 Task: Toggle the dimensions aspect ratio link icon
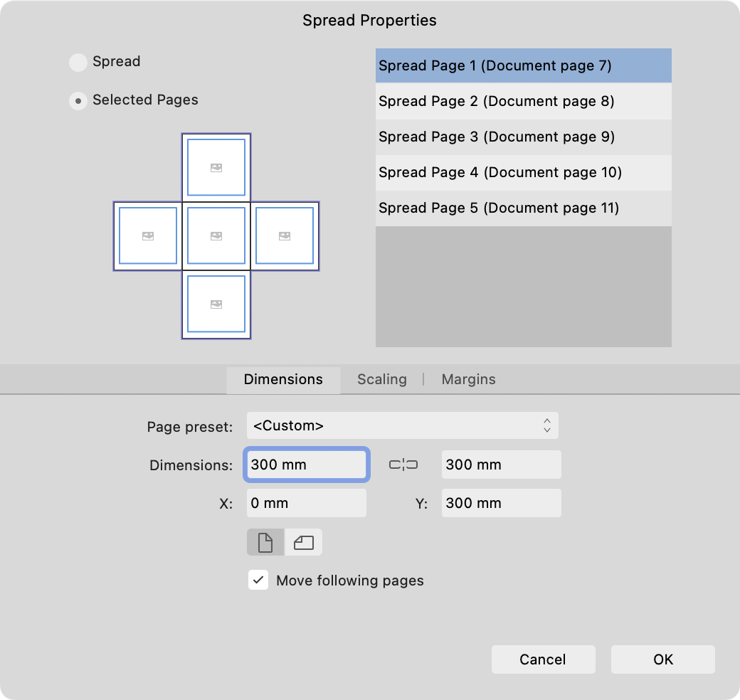pyautogui.click(x=403, y=465)
